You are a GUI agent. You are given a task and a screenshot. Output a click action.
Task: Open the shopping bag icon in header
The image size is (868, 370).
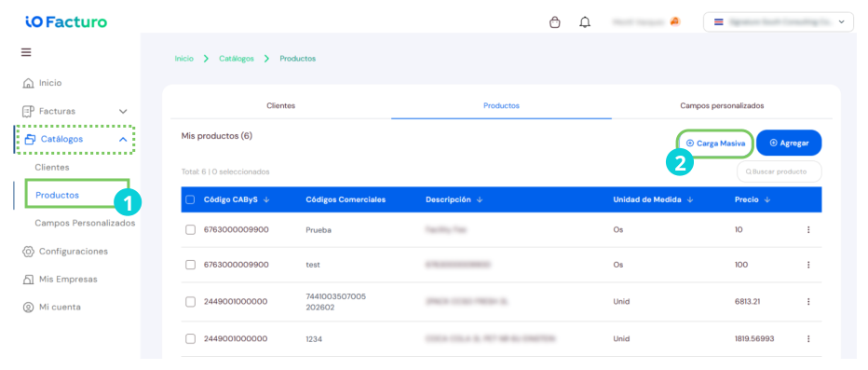pyautogui.click(x=555, y=22)
